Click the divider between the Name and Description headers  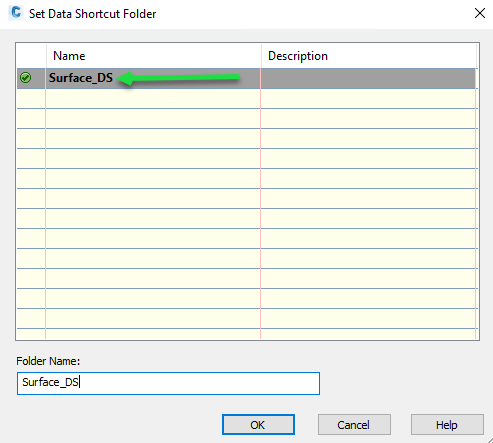(x=261, y=56)
